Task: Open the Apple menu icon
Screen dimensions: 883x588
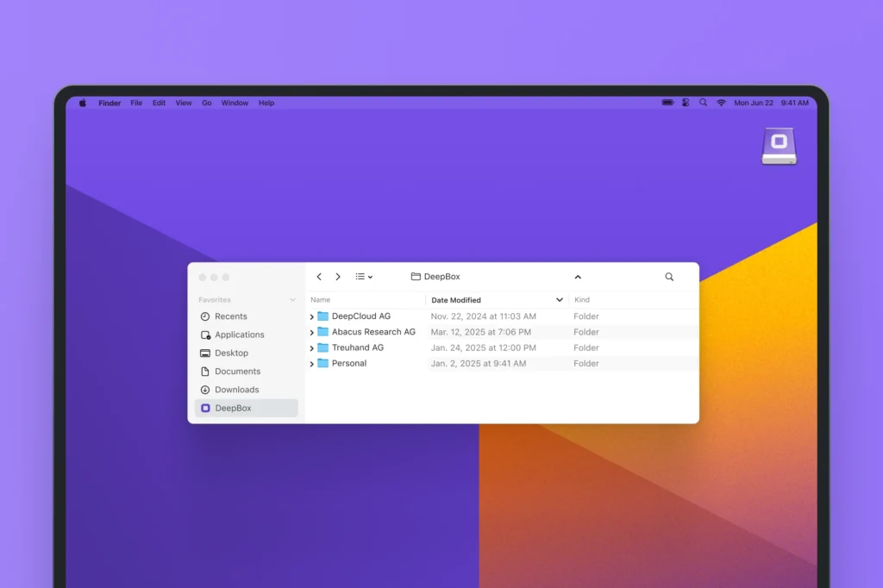Action: click(83, 103)
